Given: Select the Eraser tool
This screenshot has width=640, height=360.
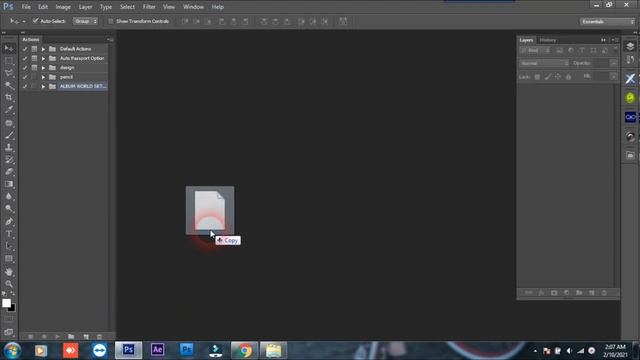Looking at the screenshot, I should point(9,172).
